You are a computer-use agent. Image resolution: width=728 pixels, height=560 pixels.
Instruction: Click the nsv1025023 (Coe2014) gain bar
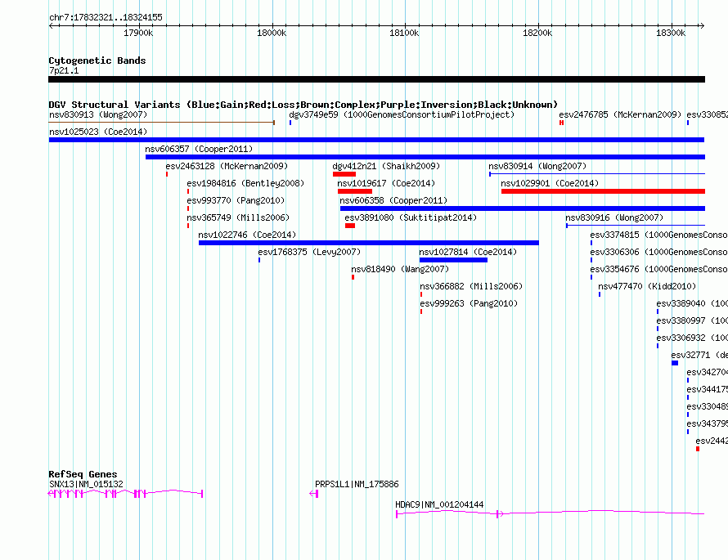click(x=376, y=140)
